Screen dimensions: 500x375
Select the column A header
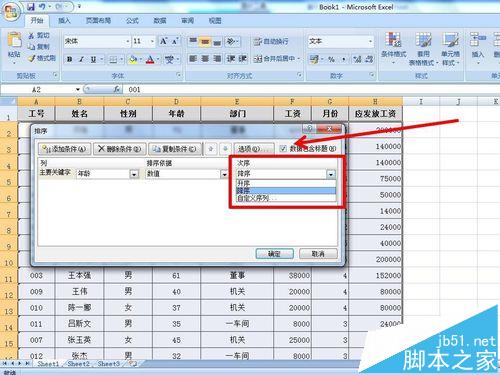36,101
